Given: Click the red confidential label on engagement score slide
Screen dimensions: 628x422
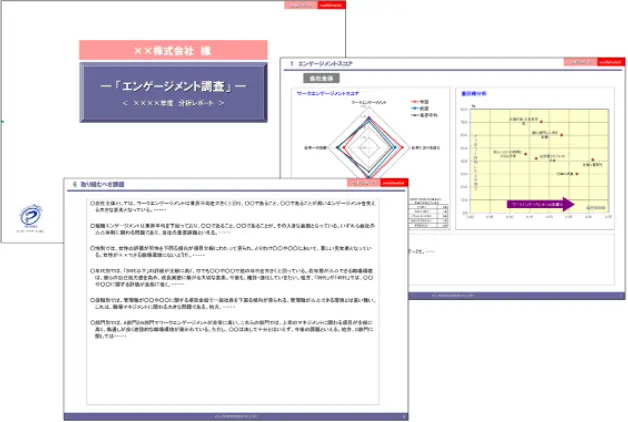Looking at the screenshot, I should pyautogui.click(x=607, y=62).
